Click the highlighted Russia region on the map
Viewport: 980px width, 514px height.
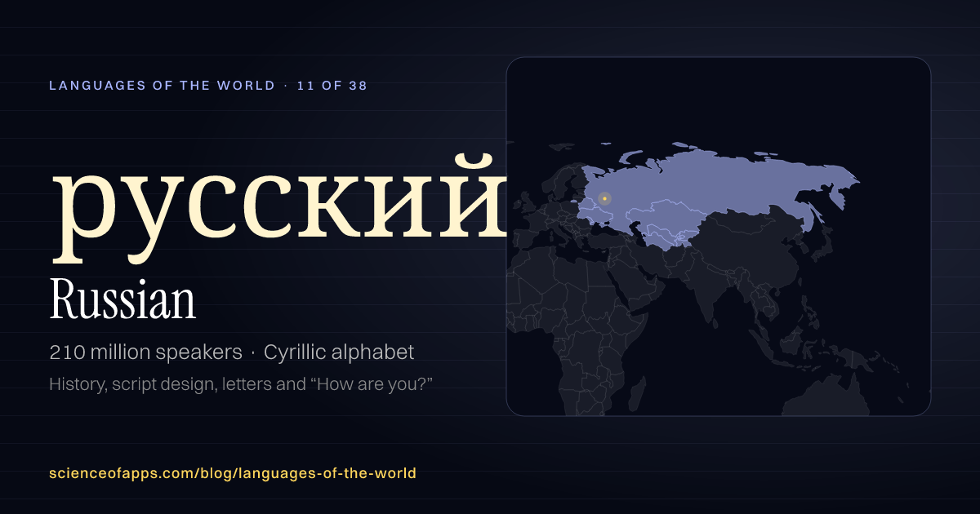(719, 188)
